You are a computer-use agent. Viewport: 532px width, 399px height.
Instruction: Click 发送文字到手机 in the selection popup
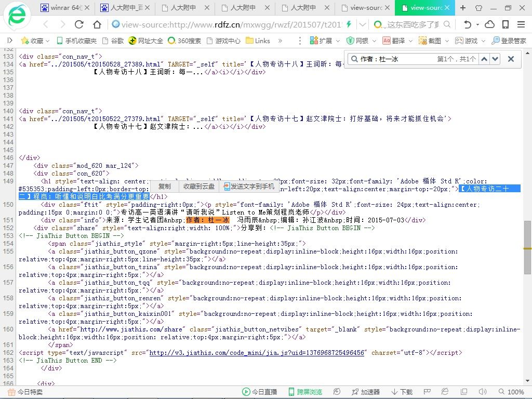pyautogui.click(x=249, y=187)
